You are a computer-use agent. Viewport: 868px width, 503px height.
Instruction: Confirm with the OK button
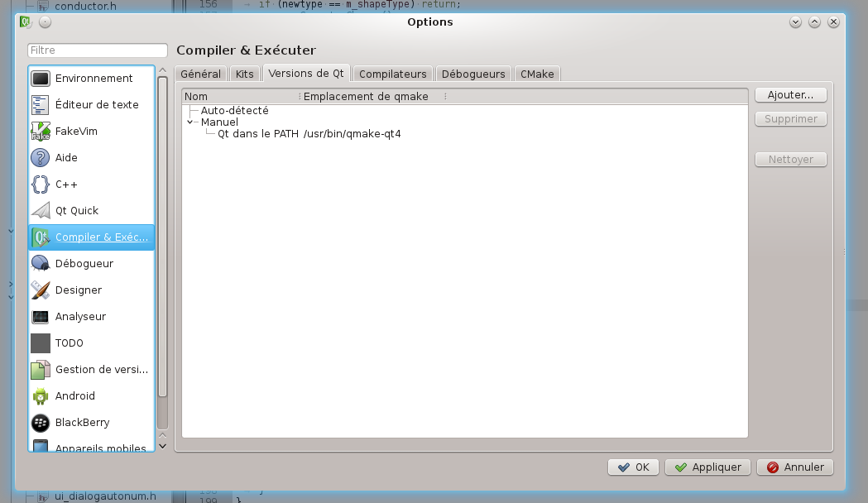[x=633, y=467]
